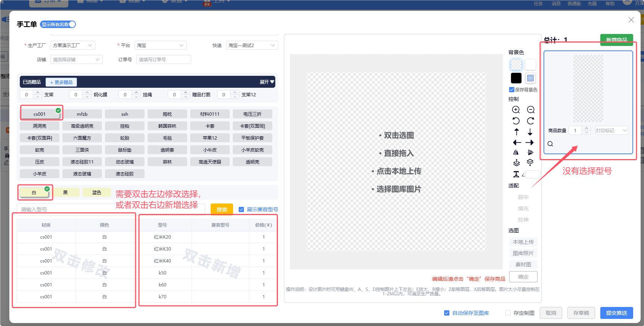The image size is (644, 326).
Task: Flip the image vertically
Action: click(x=530, y=152)
